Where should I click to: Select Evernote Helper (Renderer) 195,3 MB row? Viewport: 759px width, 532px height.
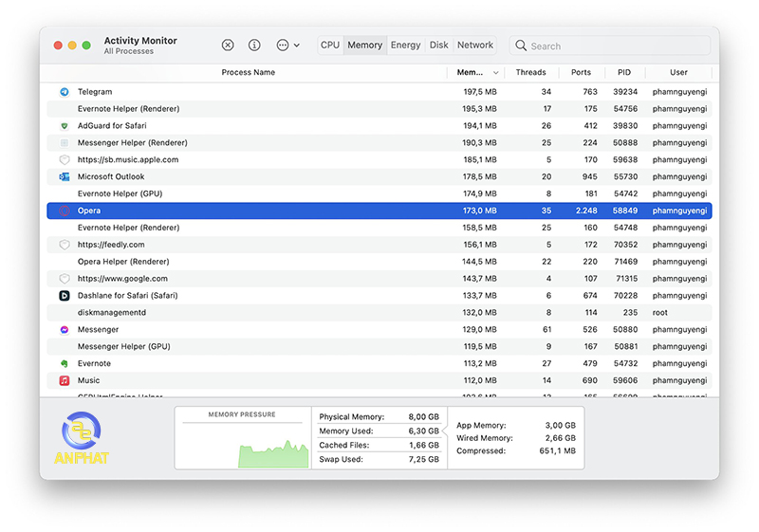(x=379, y=109)
